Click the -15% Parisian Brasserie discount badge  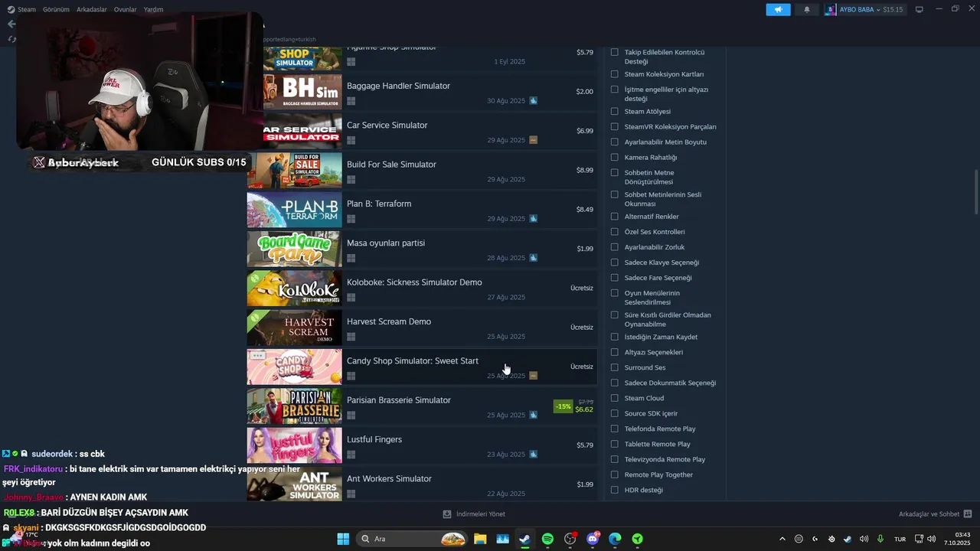(563, 406)
